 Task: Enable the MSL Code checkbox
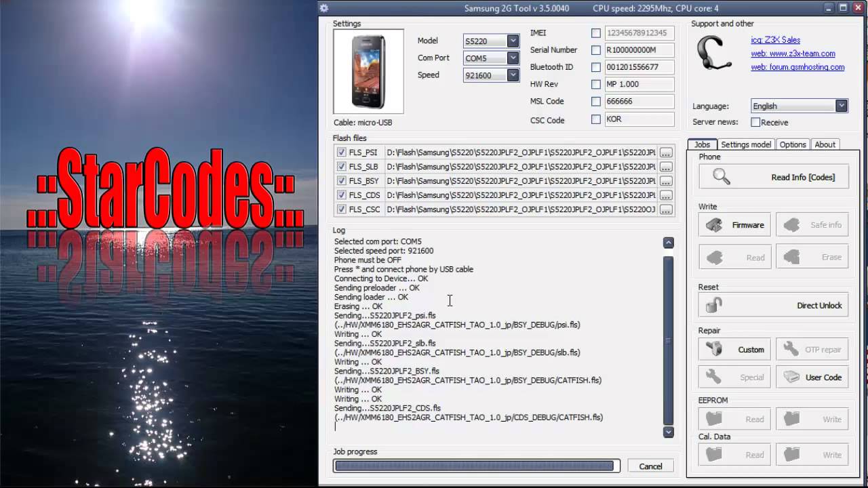click(596, 102)
